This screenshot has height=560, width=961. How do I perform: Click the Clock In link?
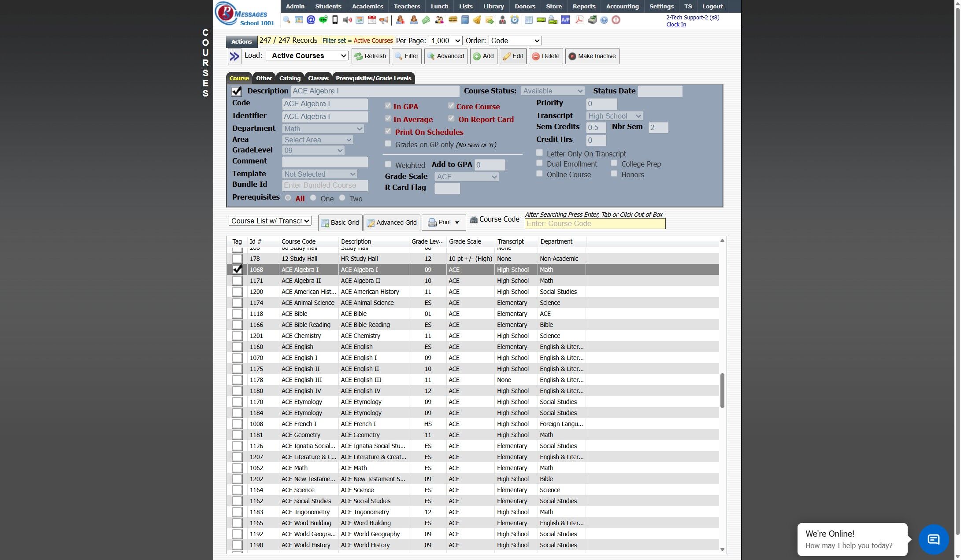coord(676,25)
